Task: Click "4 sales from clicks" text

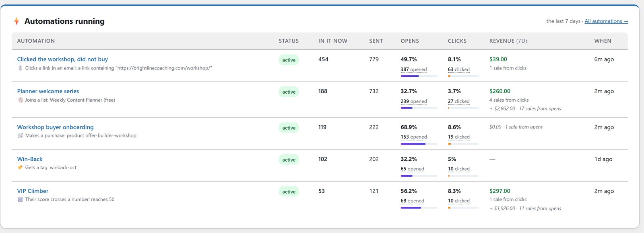Action: tap(509, 100)
